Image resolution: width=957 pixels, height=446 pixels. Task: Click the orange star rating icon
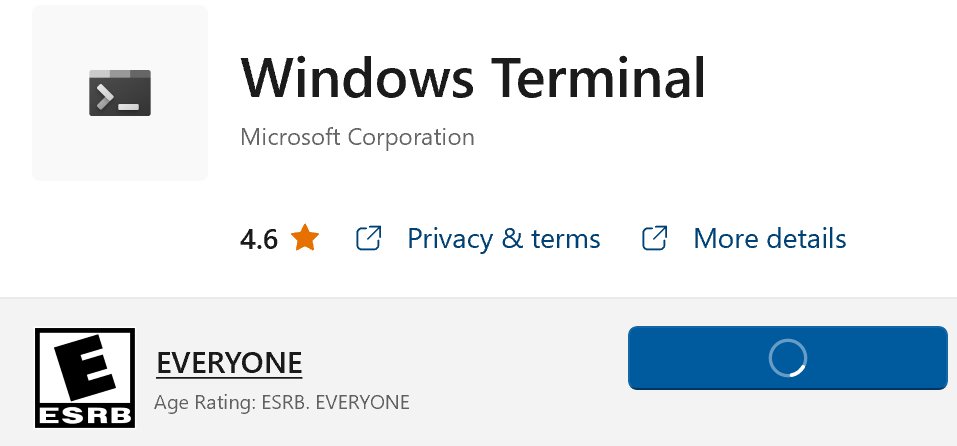click(305, 239)
